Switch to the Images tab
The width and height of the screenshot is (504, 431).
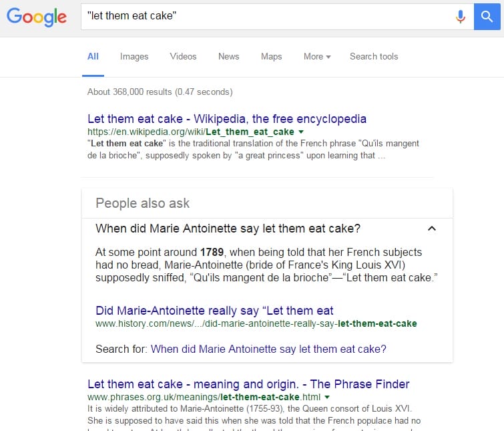134,57
